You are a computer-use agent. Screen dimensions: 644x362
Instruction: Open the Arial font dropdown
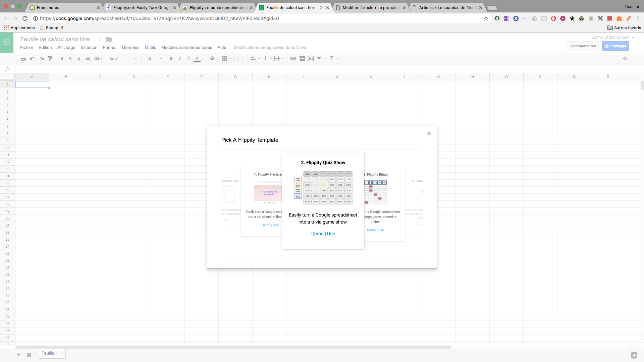[x=123, y=59]
